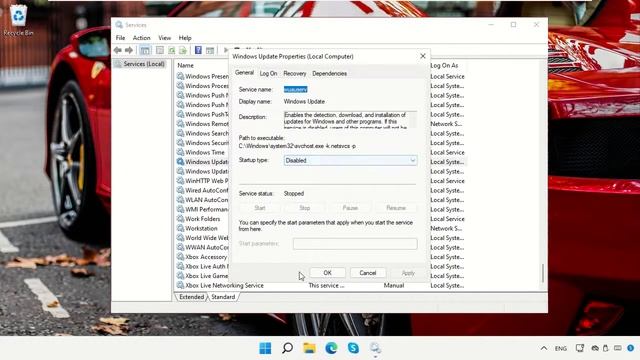
Task: Show hidden tray icons chevron
Action: pyautogui.click(x=544, y=348)
